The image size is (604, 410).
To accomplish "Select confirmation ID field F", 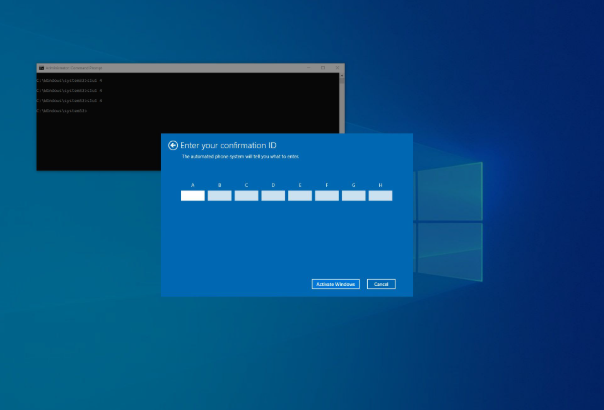I will [327, 196].
